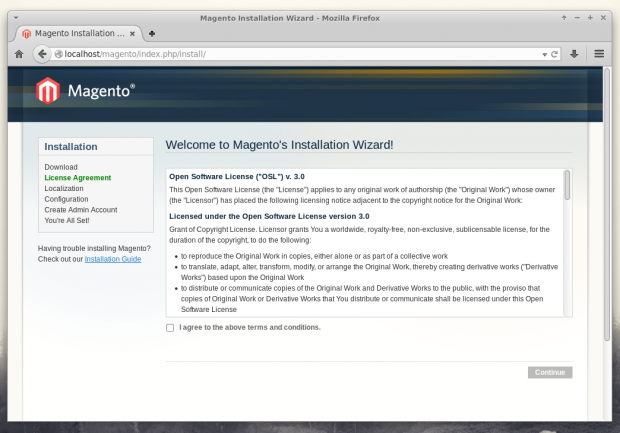Check 'I agree to the above terms' checkbox
This screenshot has width=620, height=433.
click(x=170, y=328)
